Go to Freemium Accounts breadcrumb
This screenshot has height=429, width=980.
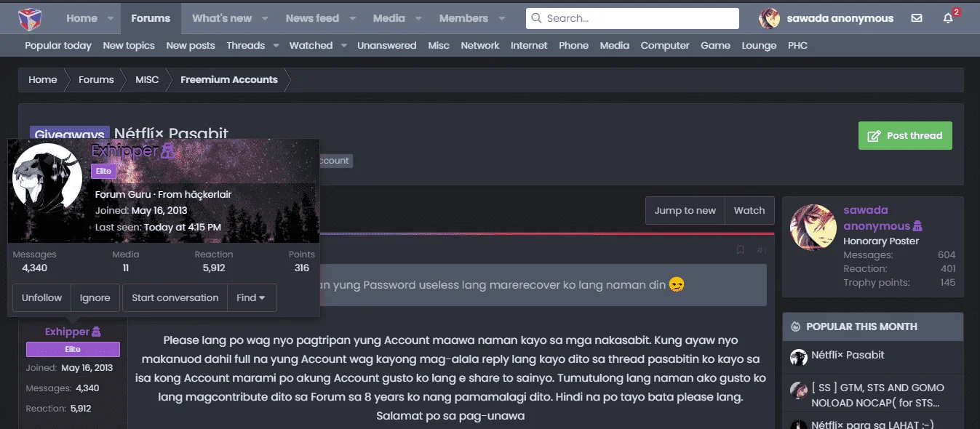pyautogui.click(x=229, y=80)
